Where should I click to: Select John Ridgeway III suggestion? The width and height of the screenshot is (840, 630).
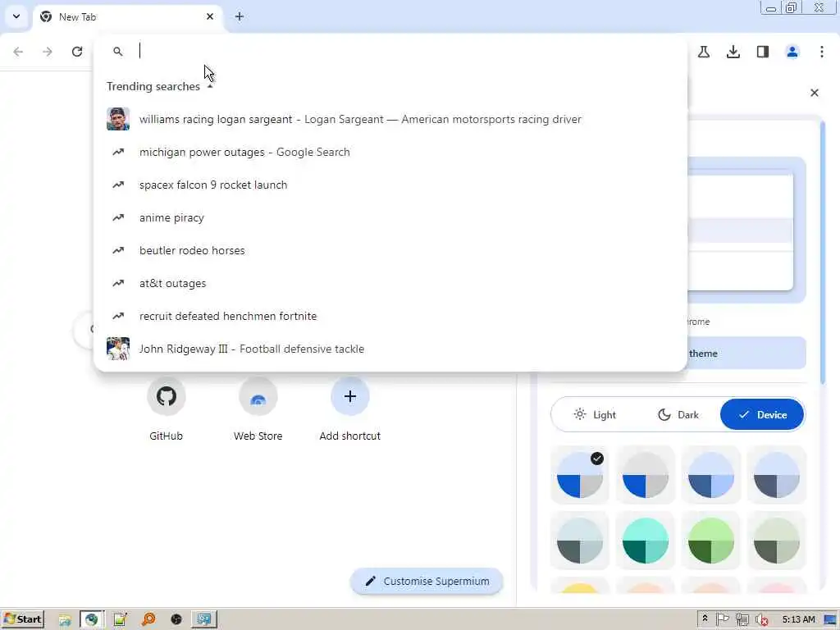pos(390,349)
